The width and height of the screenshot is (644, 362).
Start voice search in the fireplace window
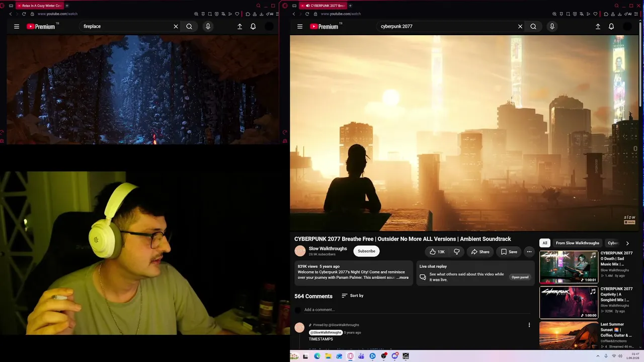click(x=208, y=27)
